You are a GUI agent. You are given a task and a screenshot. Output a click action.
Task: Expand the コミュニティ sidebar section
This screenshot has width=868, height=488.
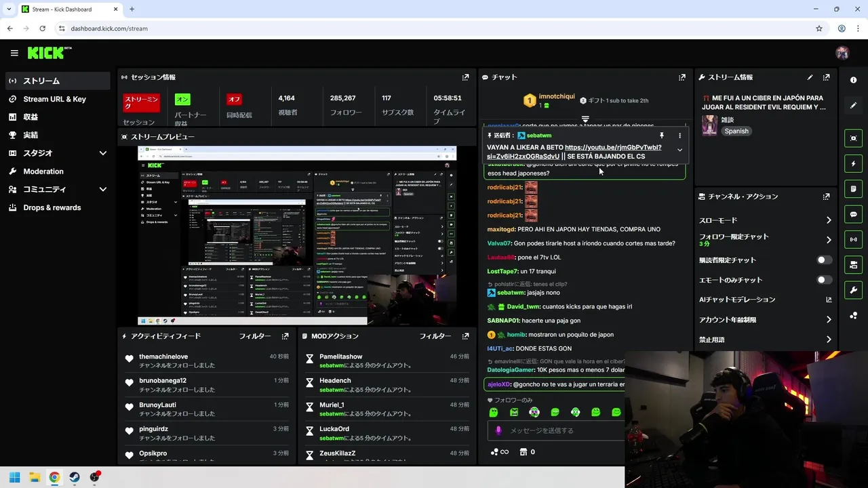[x=103, y=190]
